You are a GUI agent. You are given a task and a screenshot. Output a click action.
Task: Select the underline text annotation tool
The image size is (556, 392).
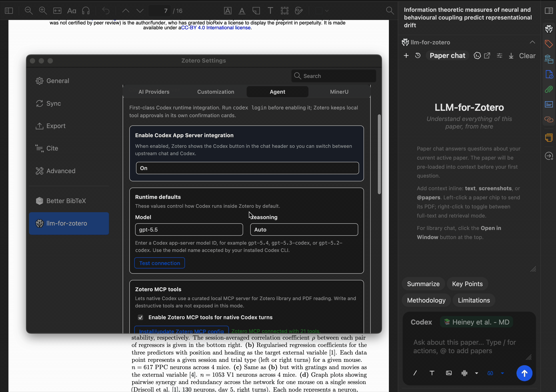(x=242, y=11)
